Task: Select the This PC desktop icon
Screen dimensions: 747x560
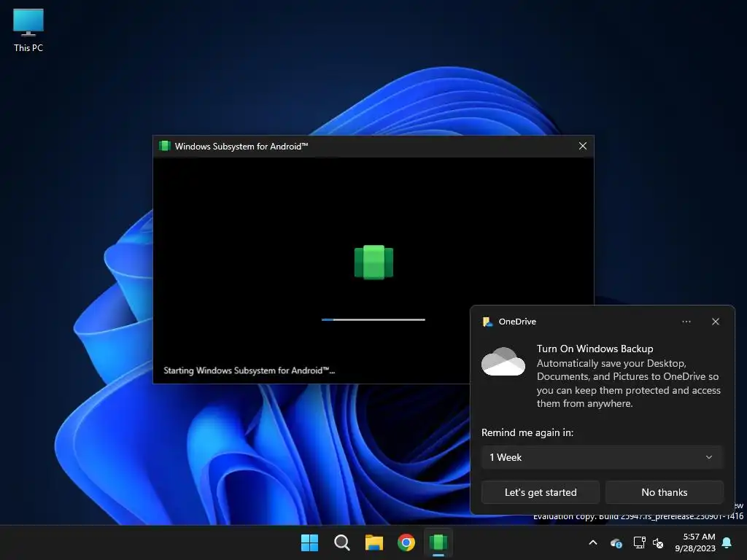Action: 28,30
